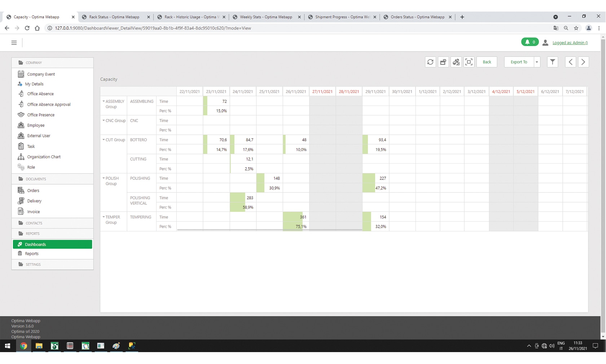Click the horizontal scrollbar under the grid
This screenshot has height=364, width=606.
269,230
